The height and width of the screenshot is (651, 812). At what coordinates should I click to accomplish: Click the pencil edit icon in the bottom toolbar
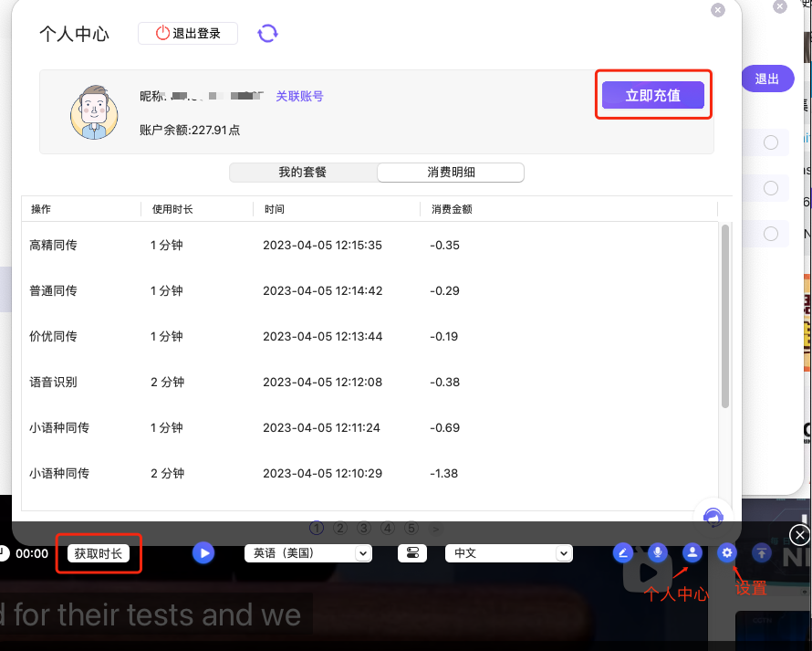point(623,552)
